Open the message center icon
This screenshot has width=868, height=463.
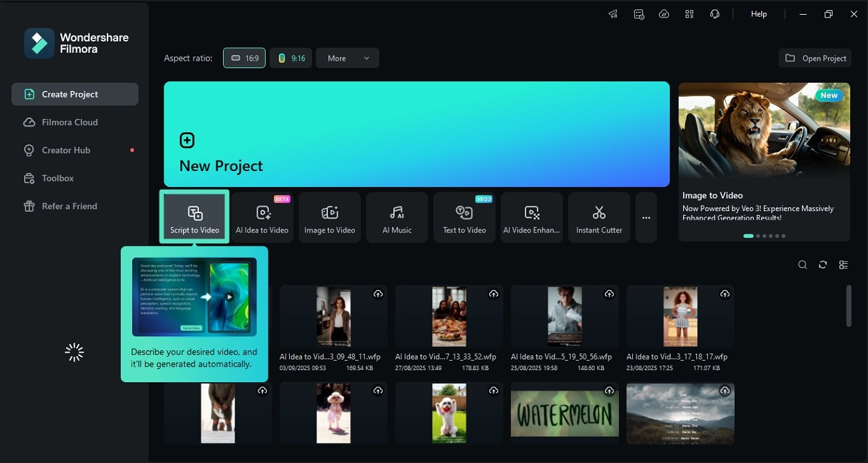pos(639,14)
